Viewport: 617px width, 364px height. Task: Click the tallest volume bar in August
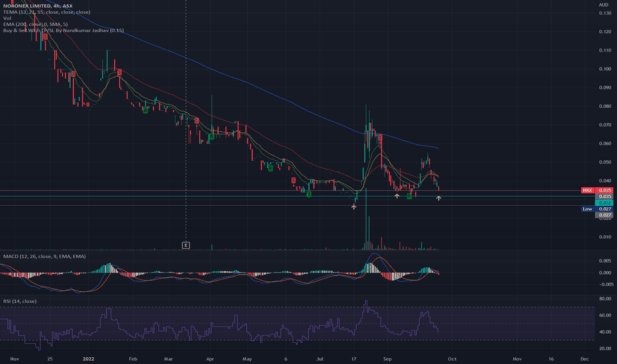click(366, 219)
